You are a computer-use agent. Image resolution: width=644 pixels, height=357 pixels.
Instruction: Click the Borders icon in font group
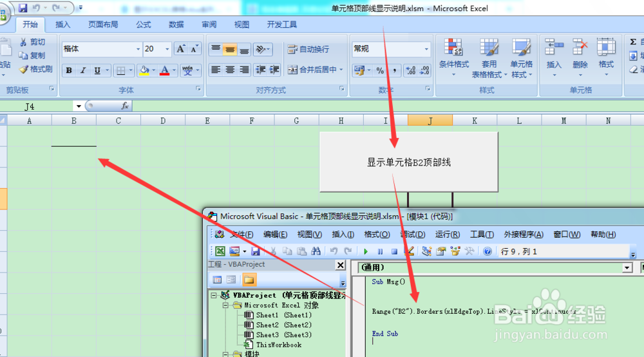(x=121, y=71)
